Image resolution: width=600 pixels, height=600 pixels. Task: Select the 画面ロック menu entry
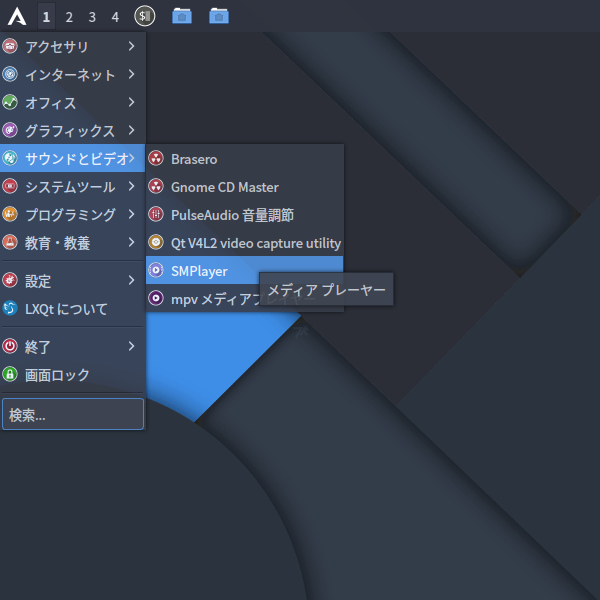[x=72, y=374]
